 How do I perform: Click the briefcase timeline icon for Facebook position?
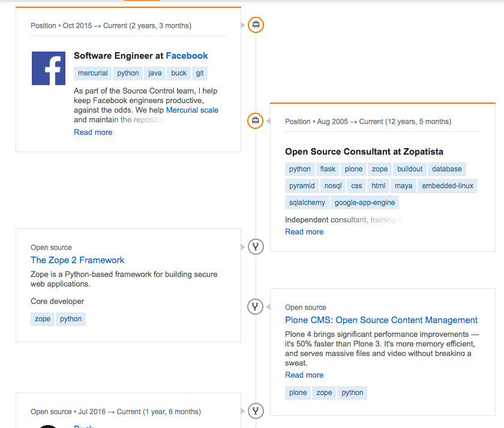point(256,25)
